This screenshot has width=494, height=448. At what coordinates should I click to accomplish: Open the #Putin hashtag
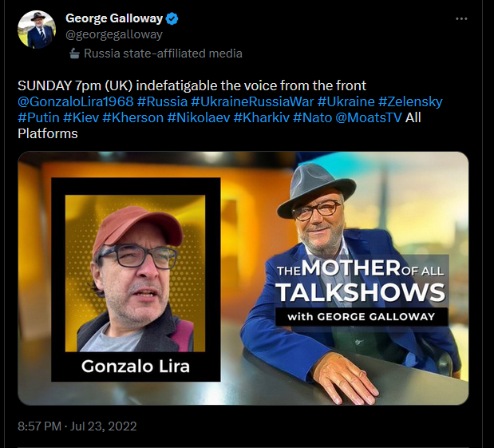tap(38, 118)
